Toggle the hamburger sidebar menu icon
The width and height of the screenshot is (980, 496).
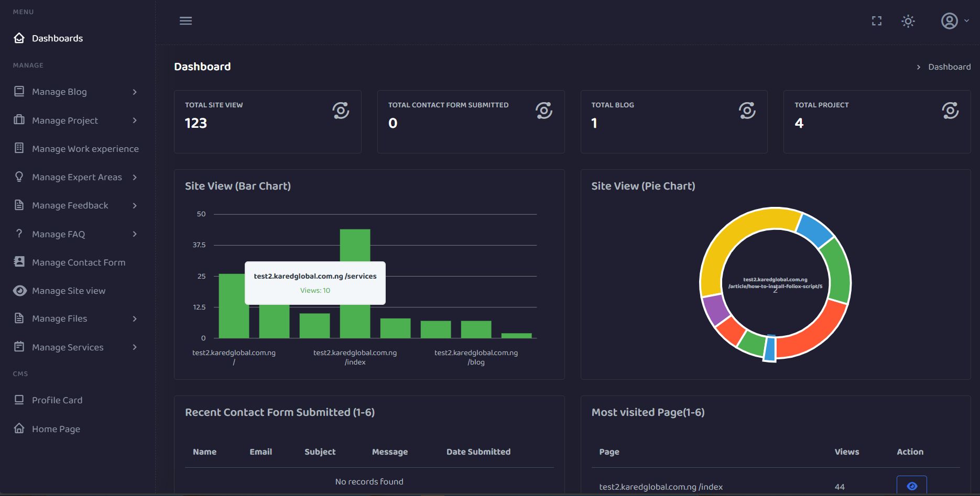[x=186, y=21]
